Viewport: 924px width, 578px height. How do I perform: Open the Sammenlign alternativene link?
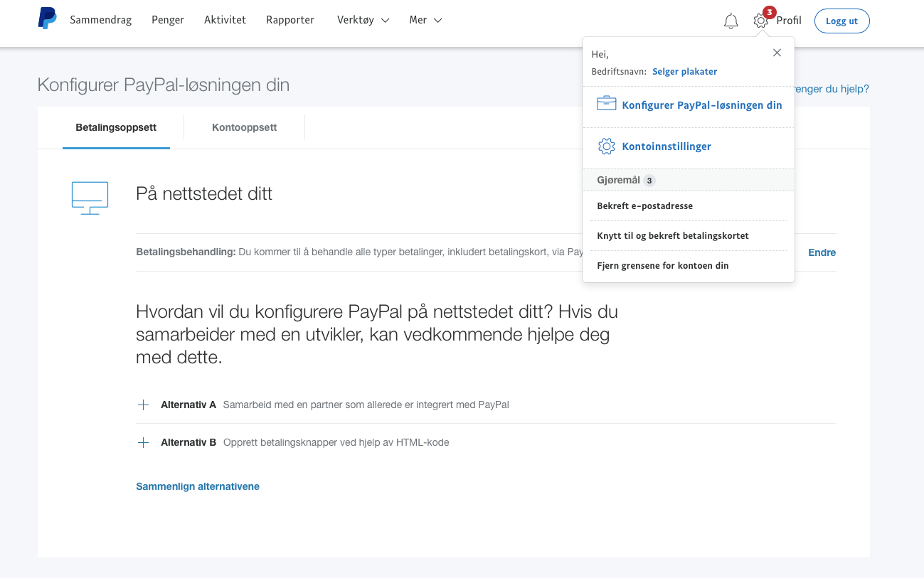[x=198, y=486]
